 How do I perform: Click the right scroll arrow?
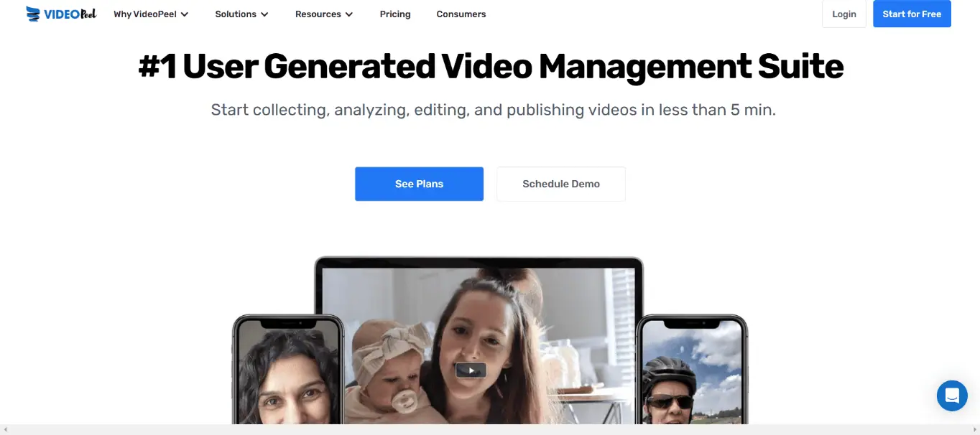point(976,429)
